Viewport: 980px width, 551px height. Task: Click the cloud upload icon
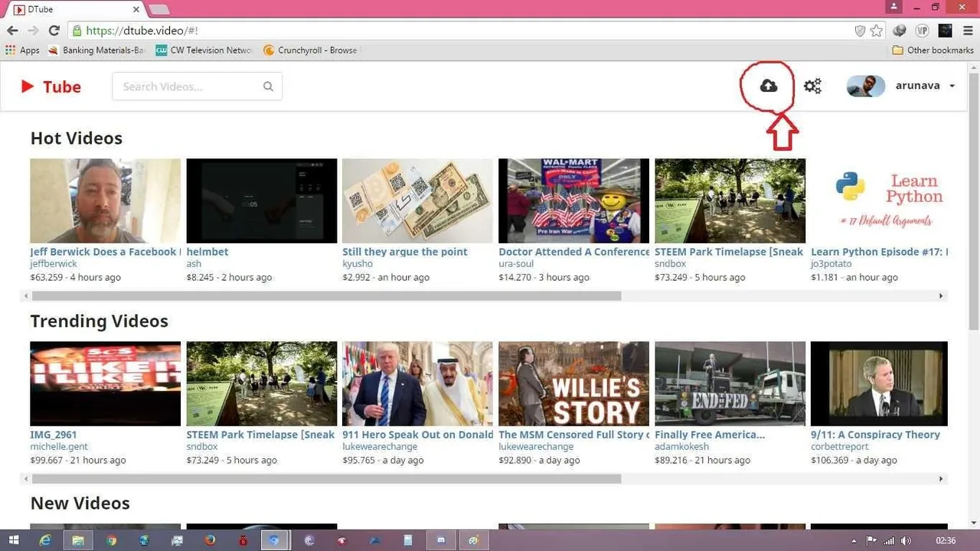click(769, 86)
